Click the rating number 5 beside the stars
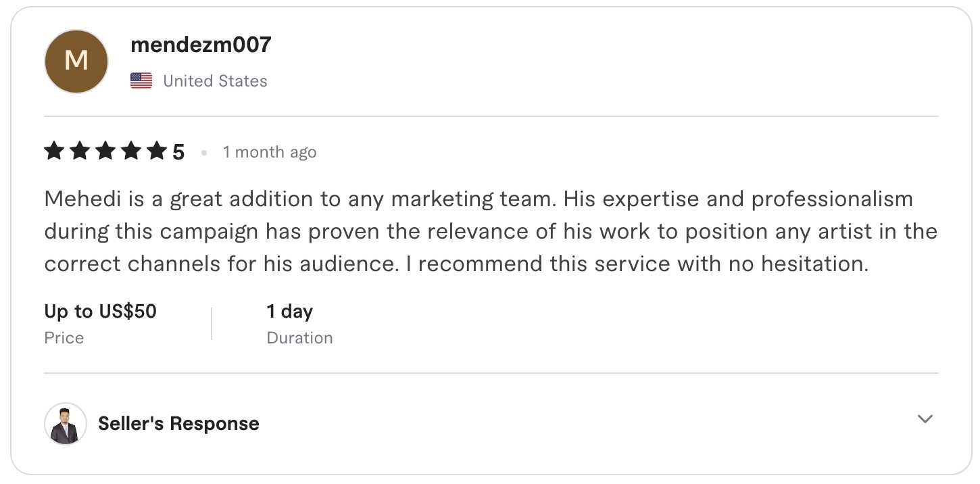Image resolution: width=980 pixels, height=484 pixels. pos(178,152)
